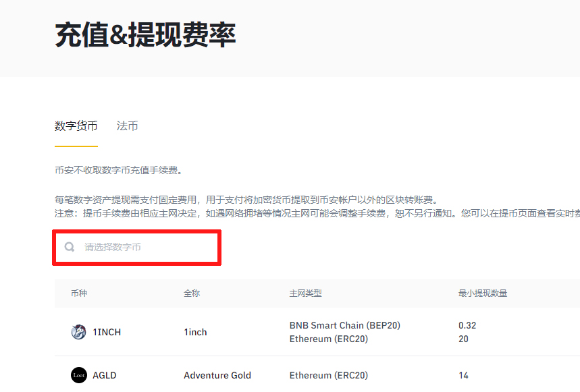Click the 1inch full name cell
The height and width of the screenshot is (392, 580).
195,332
